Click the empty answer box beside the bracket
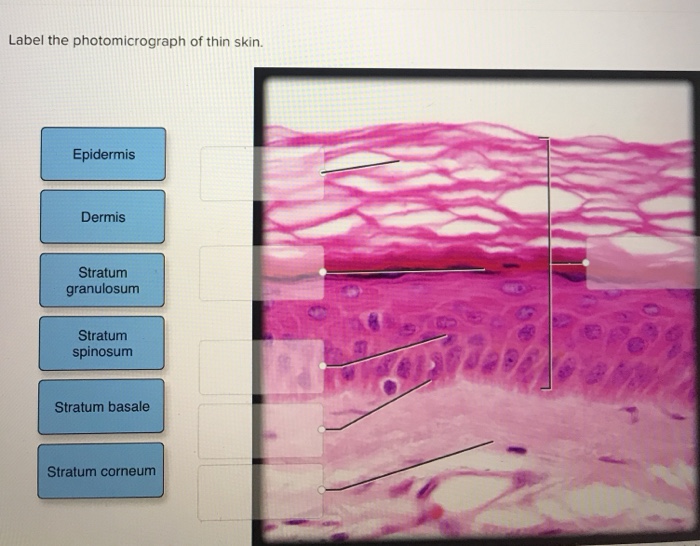700x546 pixels. 643,263
